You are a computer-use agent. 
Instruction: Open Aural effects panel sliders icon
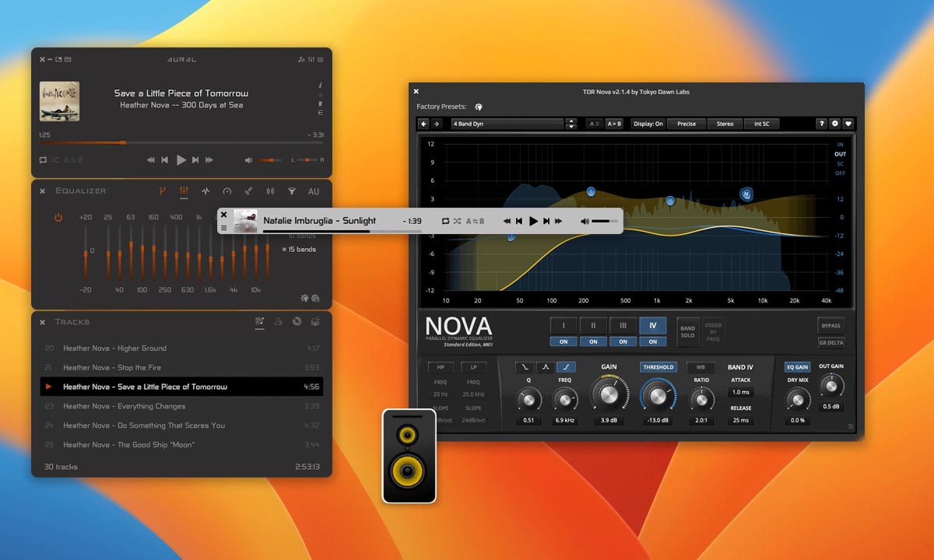pos(311,59)
